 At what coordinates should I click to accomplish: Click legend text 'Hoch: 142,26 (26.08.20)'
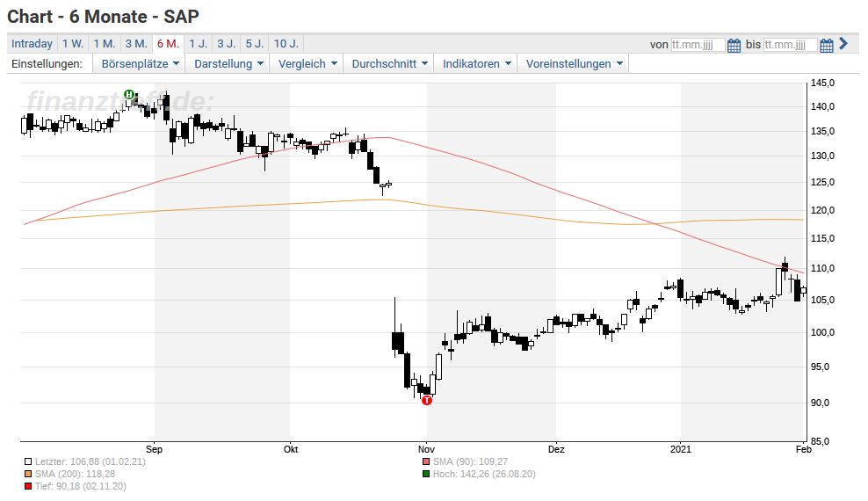click(x=484, y=474)
